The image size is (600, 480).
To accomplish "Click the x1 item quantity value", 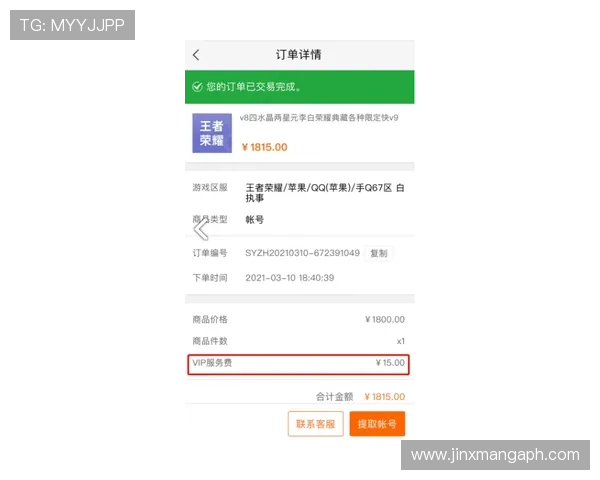I will [401, 341].
